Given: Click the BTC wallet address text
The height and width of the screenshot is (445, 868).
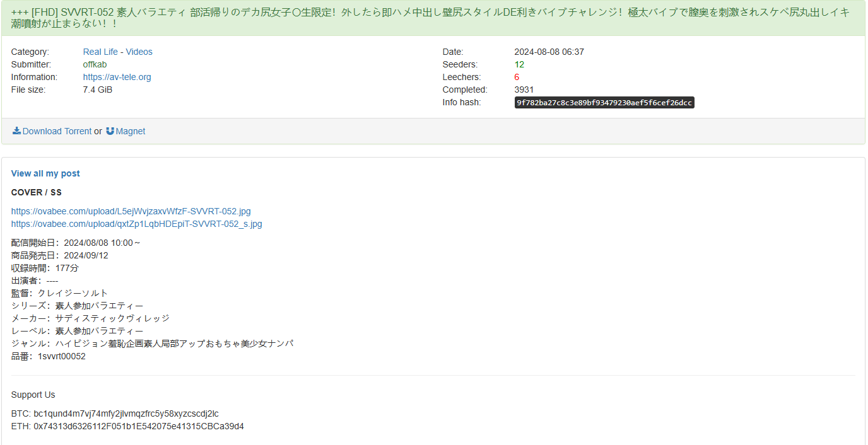Looking at the screenshot, I should pyautogui.click(x=126, y=413).
